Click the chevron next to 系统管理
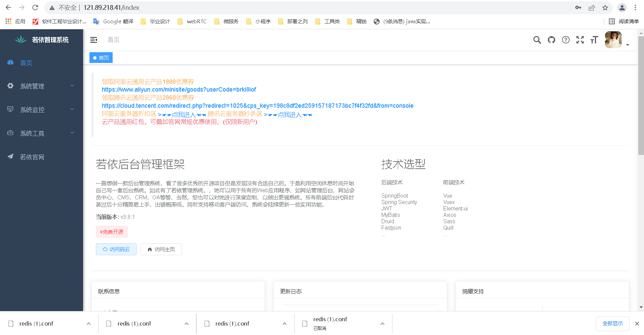 pos(72,86)
